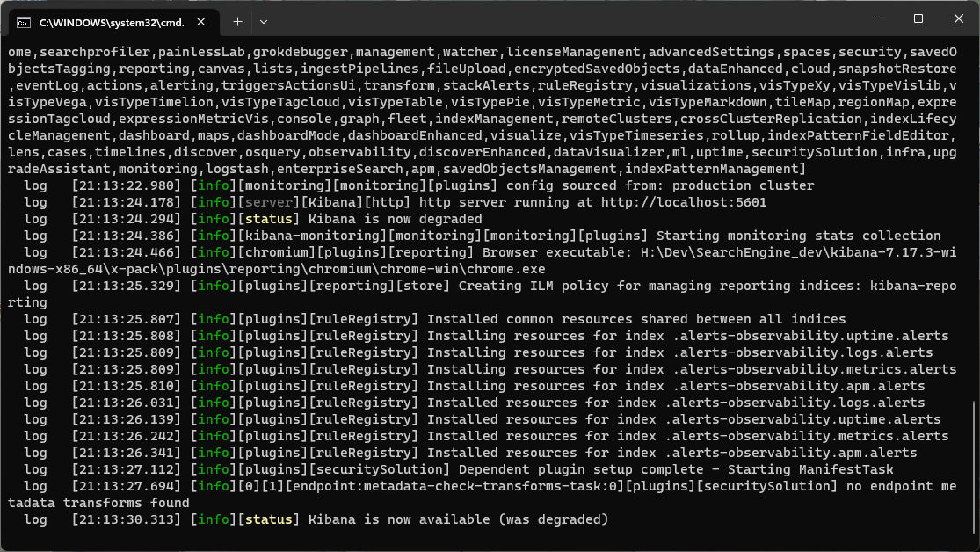980x552 pixels.
Task: Click 'indexPatternFieldEditor' in plugin list
Action: pyautogui.click(x=858, y=135)
